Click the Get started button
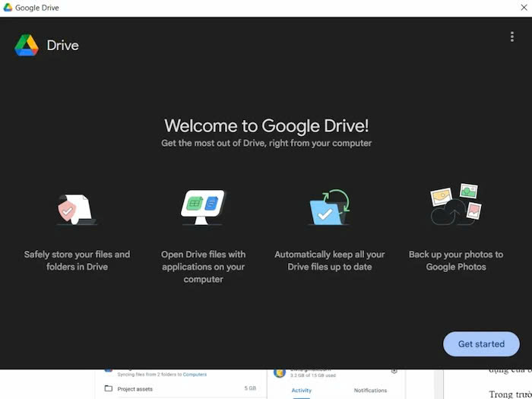The width and height of the screenshot is (532, 399). pyautogui.click(x=481, y=344)
